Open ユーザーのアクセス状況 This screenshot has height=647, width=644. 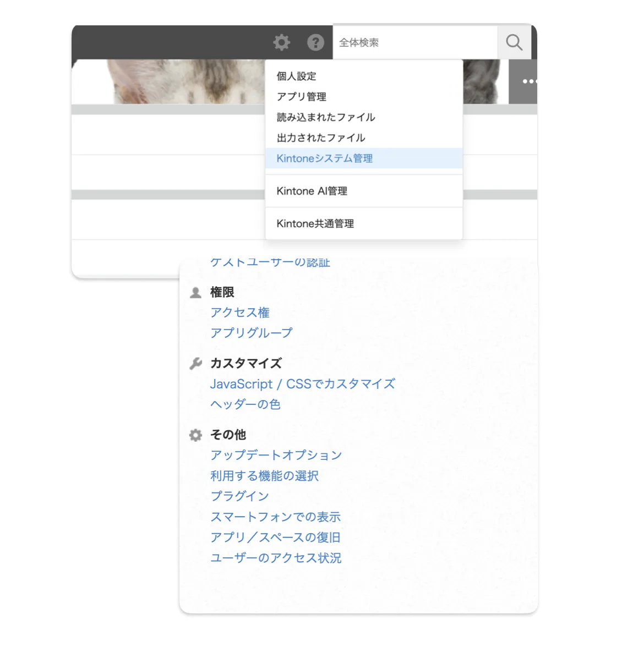pyautogui.click(x=275, y=558)
